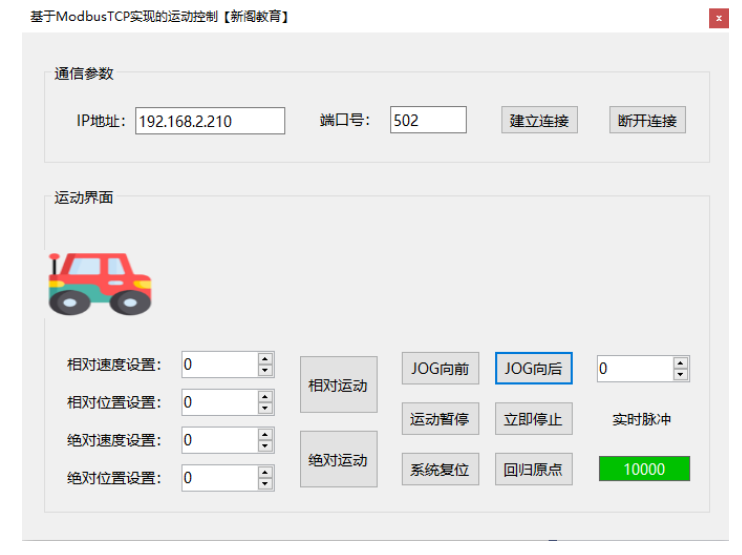Click the red car image

(x=100, y=283)
